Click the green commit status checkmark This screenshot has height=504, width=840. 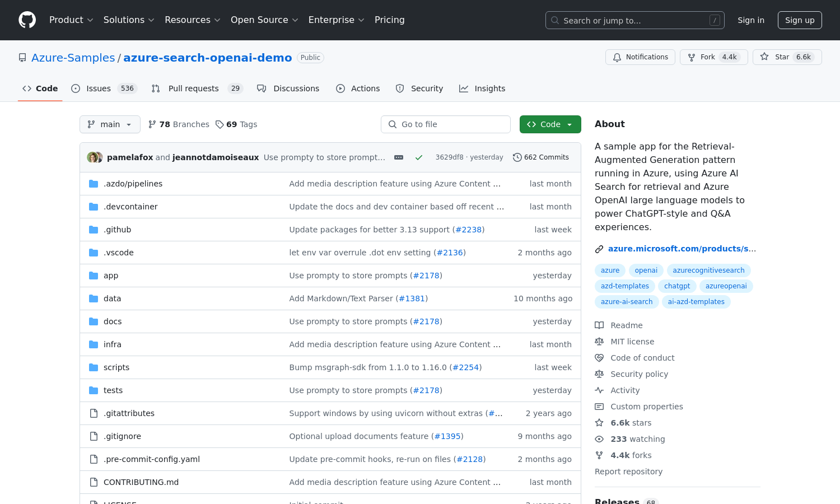click(x=419, y=157)
